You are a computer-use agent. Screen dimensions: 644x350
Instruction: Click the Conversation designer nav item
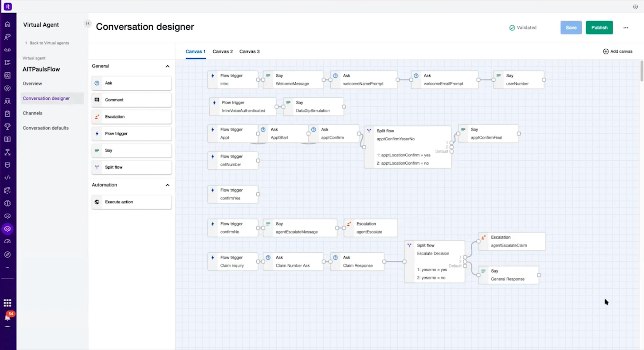tap(46, 98)
